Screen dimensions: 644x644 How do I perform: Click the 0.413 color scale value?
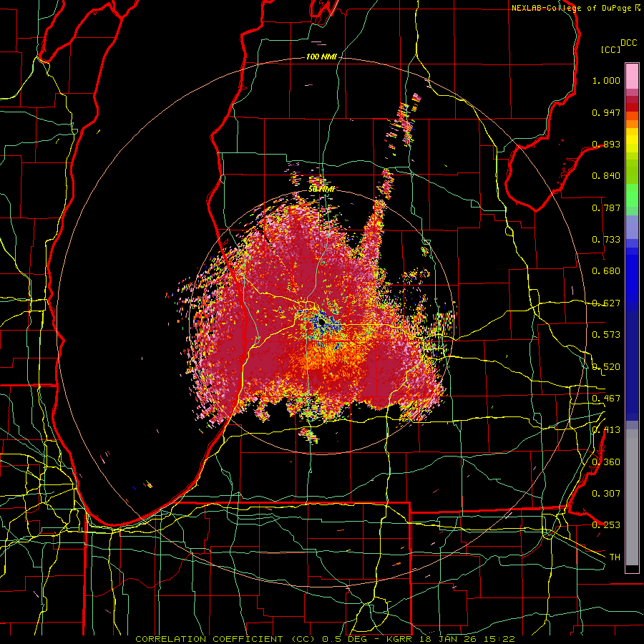coord(606,430)
